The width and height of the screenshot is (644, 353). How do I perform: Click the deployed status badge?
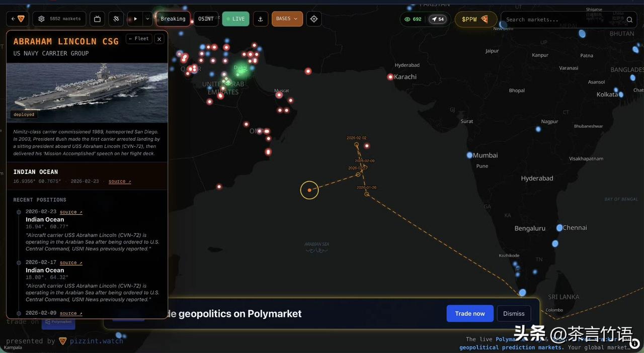click(x=24, y=115)
